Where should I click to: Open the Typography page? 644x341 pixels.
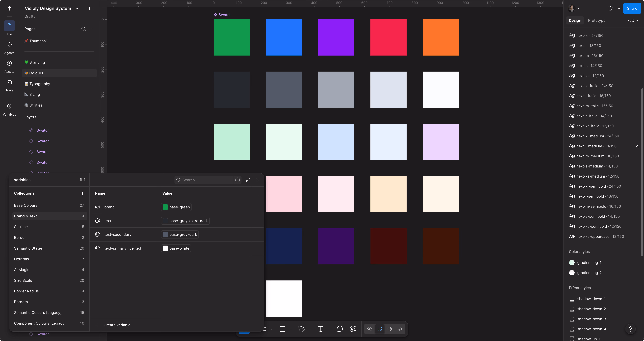(x=59, y=84)
